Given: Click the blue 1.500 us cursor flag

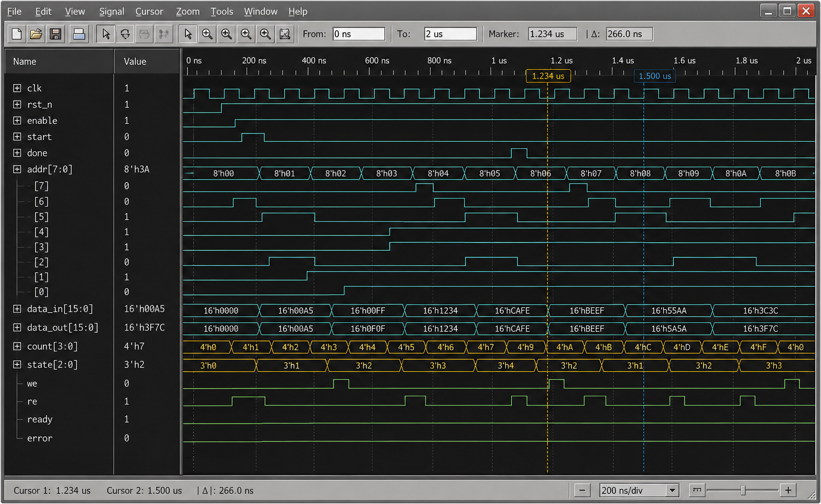Looking at the screenshot, I should [655, 76].
